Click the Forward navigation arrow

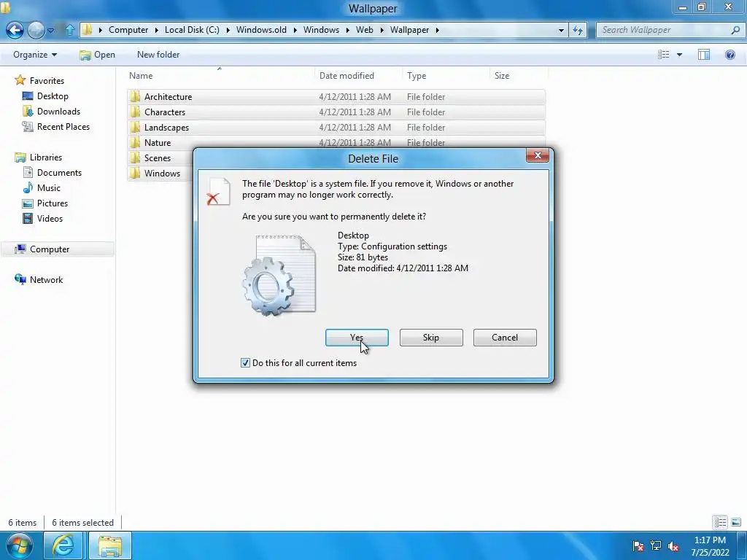click(x=36, y=30)
